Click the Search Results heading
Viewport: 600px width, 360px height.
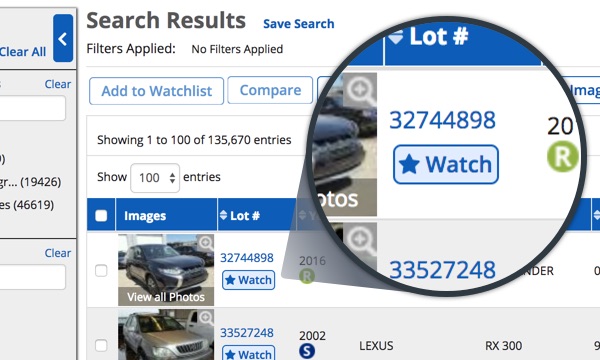pos(166,20)
